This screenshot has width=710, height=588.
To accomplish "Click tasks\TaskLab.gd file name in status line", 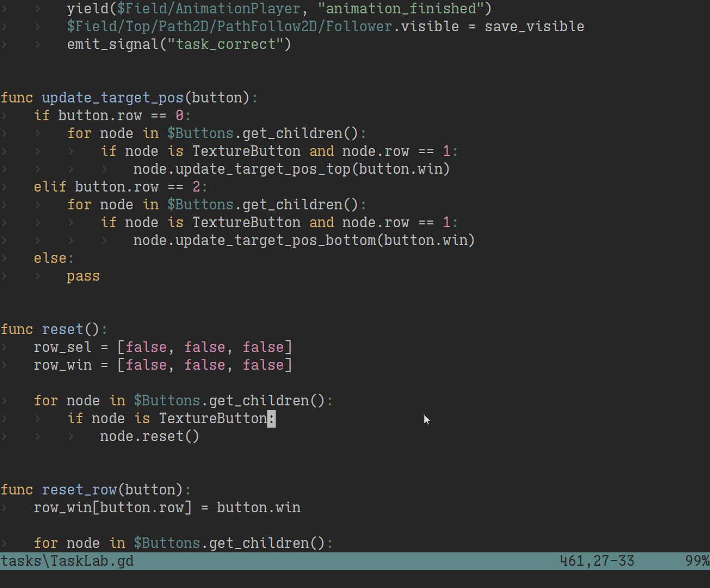I will [x=67, y=561].
